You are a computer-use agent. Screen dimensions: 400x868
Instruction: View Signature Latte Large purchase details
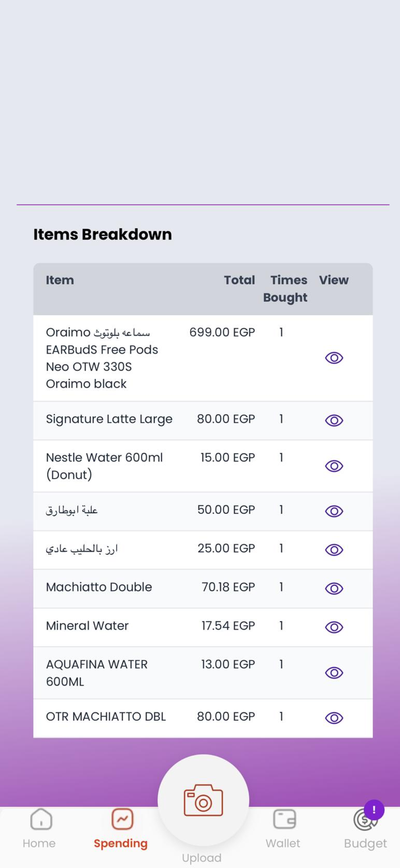pyautogui.click(x=334, y=420)
